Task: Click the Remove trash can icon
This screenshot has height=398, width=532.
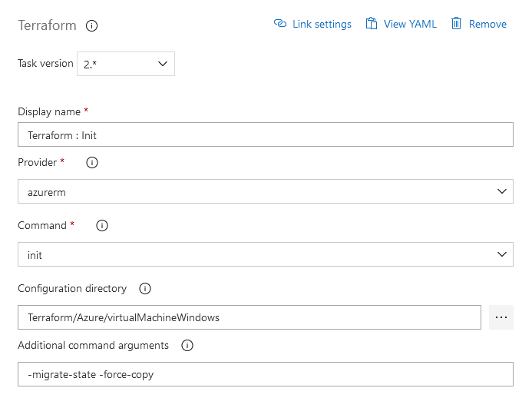Action: (x=456, y=23)
